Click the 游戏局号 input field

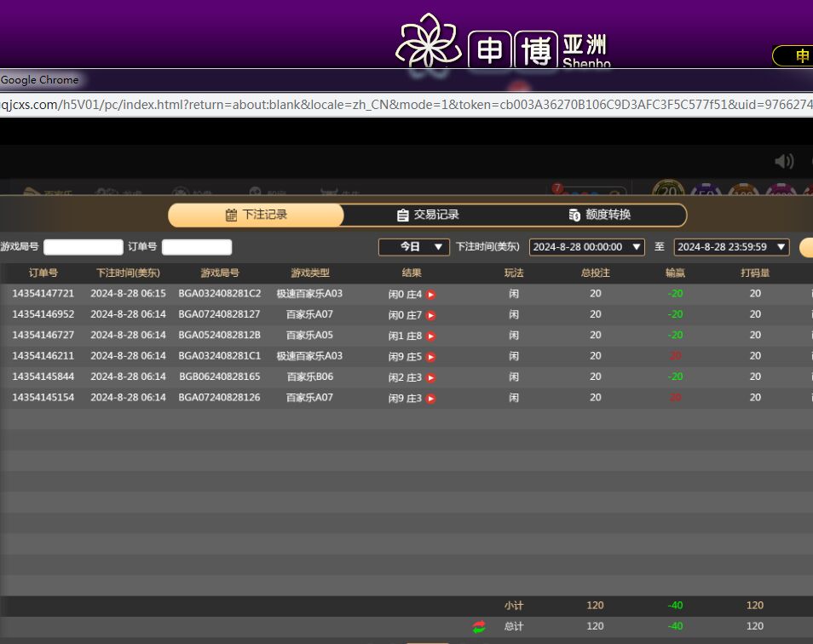[83, 247]
